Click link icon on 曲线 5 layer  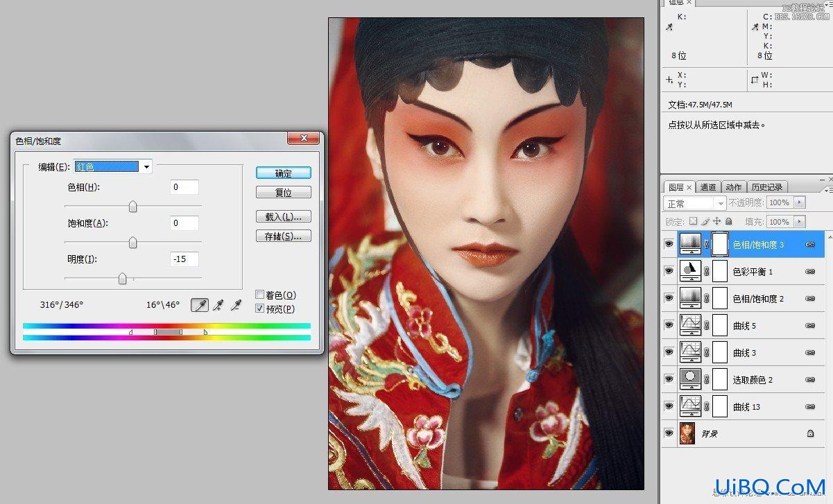pos(809,326)
